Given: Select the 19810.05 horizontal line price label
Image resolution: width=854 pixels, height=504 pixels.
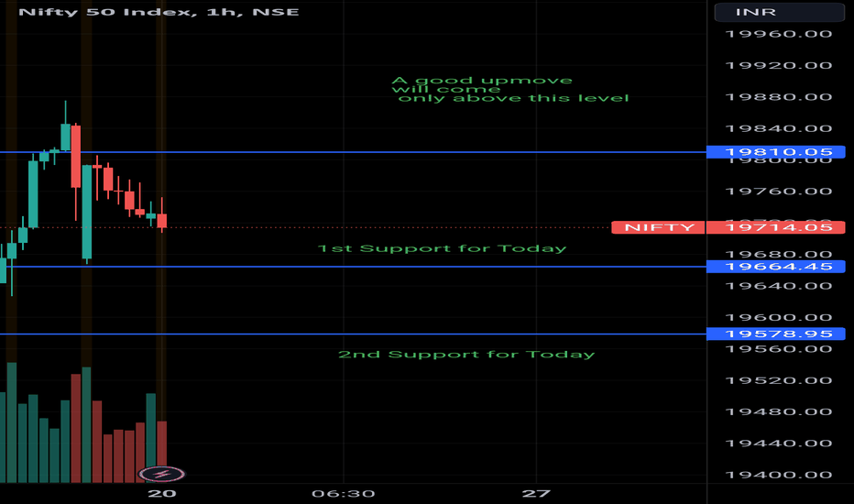Looking at the screenshot, I should point(775,152).
